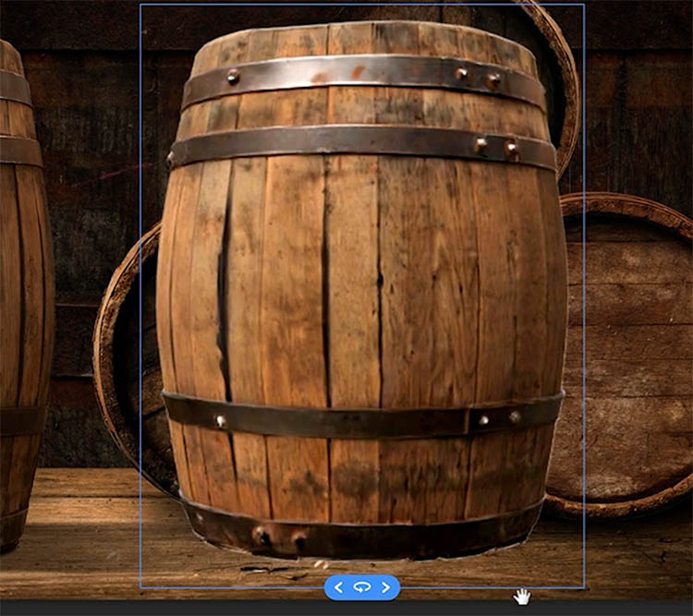Click the previous variation left arrow

pyautogui.click(x=338, y=586)
